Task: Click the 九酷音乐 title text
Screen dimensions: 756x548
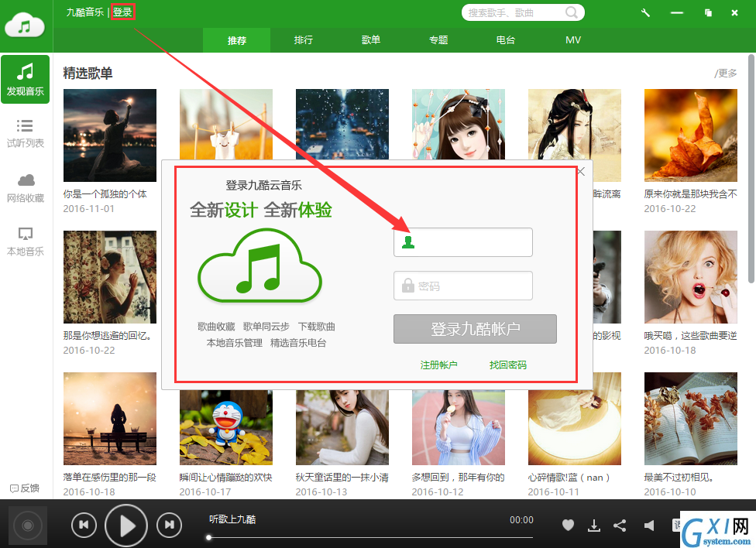Action: coord(85,12)
